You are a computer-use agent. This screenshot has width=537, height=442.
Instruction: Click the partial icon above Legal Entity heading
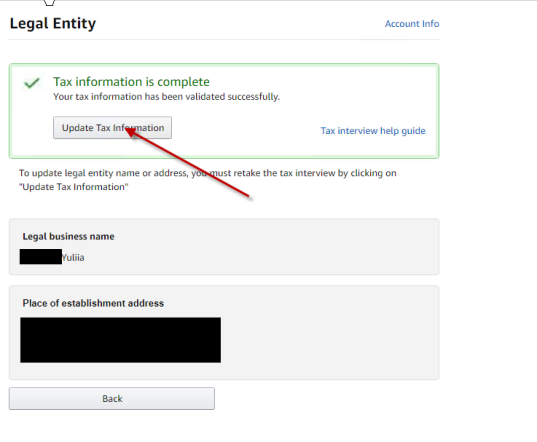pyautogui.click(x=49, y=3)
